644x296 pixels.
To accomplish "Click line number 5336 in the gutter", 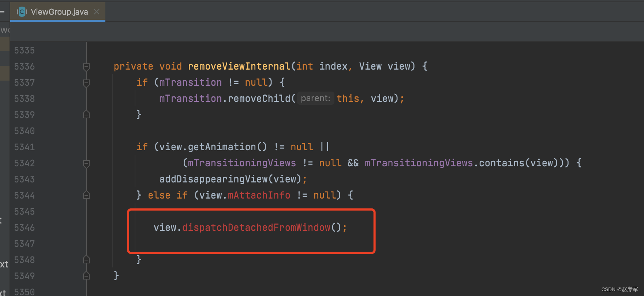I will point(25,67).
